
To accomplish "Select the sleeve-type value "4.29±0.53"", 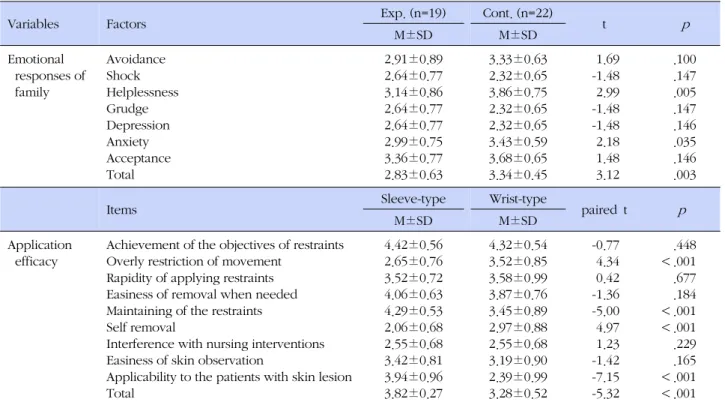I will 413,311.
